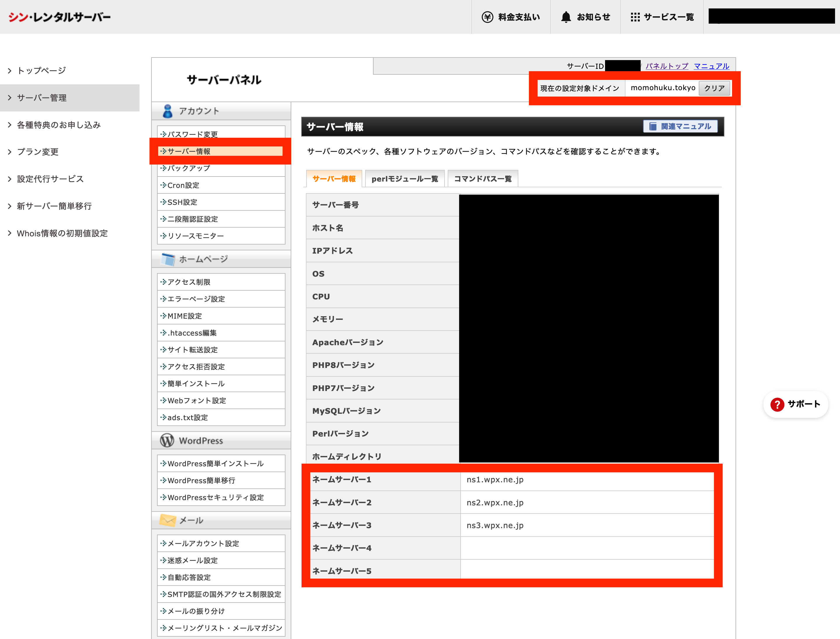Open Webフォント設定 menu item

click(x=221, y=401)
